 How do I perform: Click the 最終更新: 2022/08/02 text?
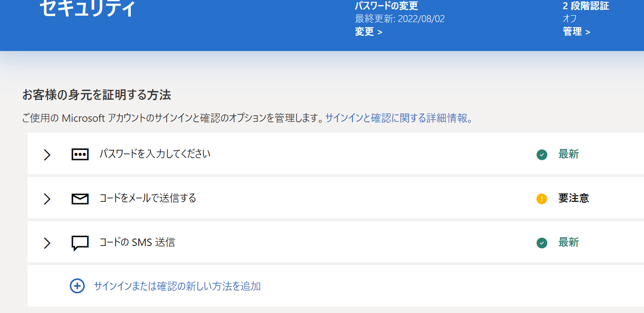coord(399,18)
